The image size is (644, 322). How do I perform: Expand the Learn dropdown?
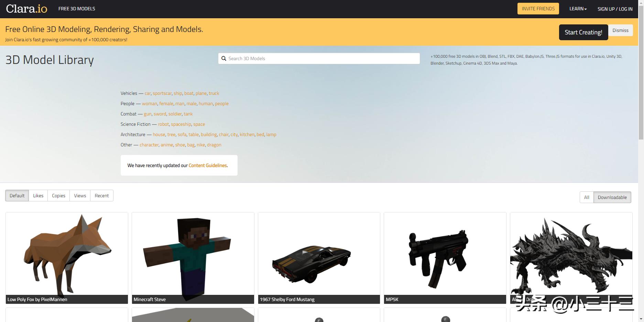(x=578, y=9)
